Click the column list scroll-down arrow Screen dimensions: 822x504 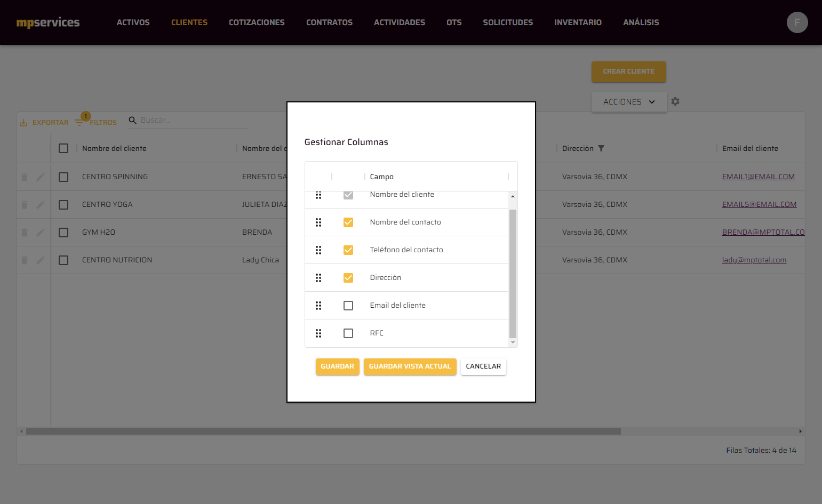pos(513,342)
